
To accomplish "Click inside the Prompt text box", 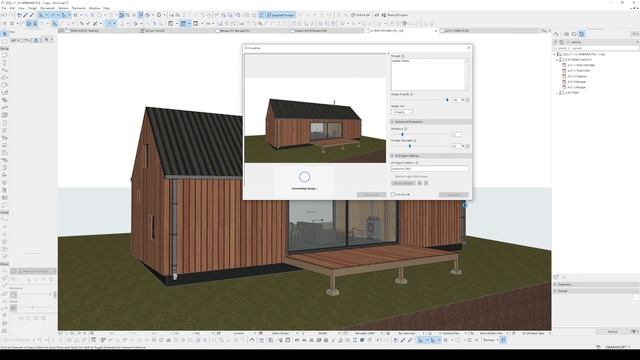I will point(427,74).
